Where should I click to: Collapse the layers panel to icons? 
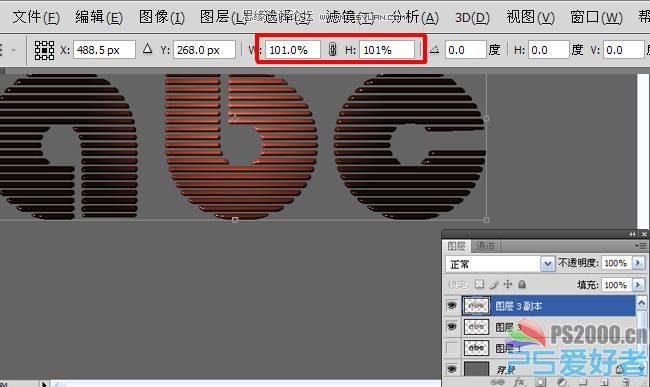pos(632,235)
